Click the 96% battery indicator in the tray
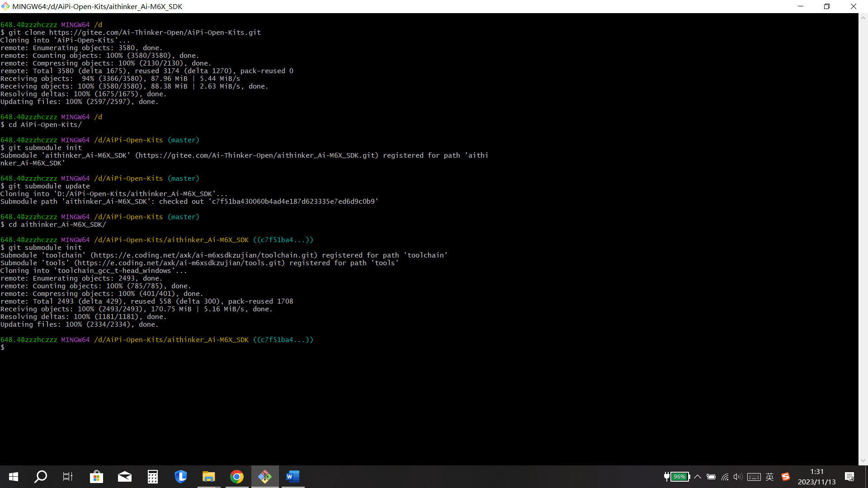This screenshot has width=868, height=488. click(x=679, y=477)
